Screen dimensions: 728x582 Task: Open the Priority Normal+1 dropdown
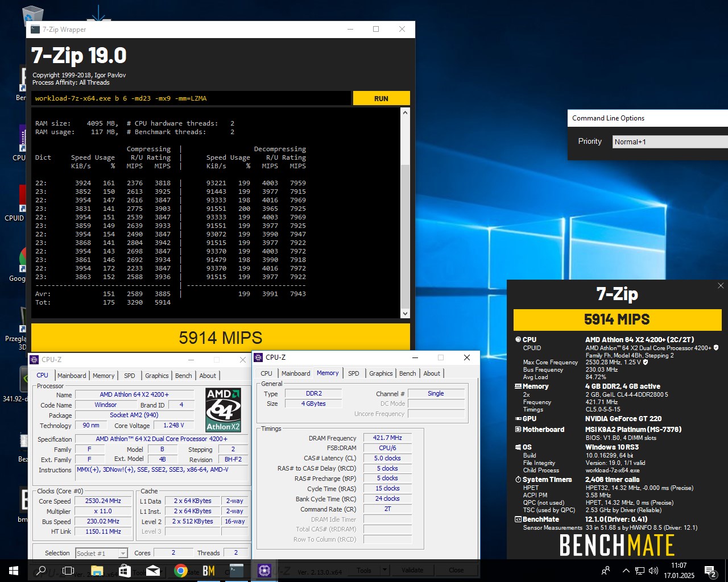tap(670, 142)
